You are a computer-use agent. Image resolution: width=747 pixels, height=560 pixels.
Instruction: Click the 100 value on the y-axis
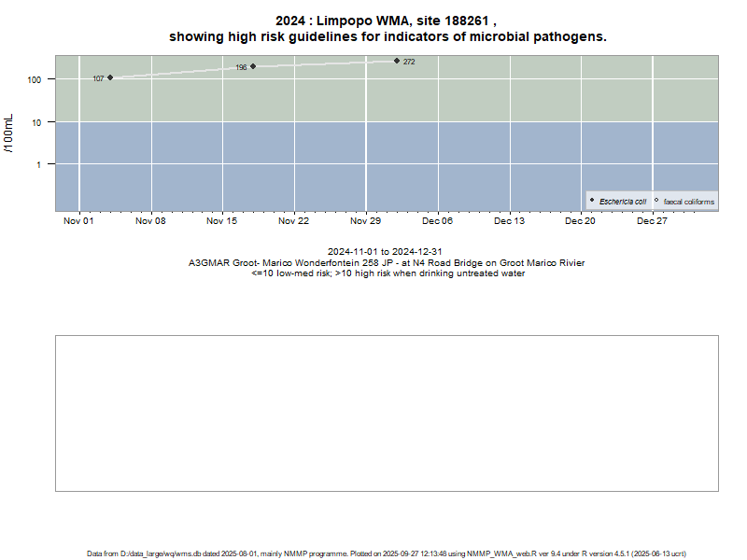[35, 80]
